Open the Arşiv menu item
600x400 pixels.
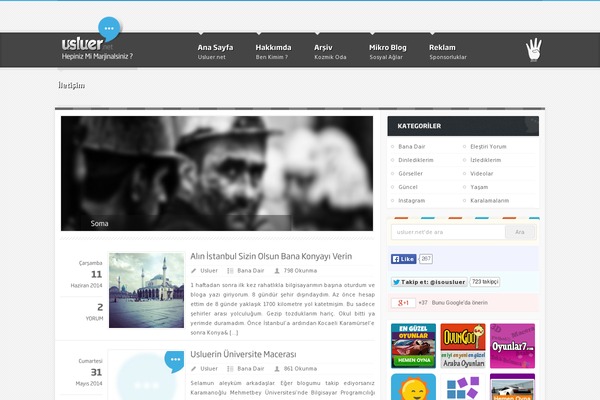click(x=330, y=51)
